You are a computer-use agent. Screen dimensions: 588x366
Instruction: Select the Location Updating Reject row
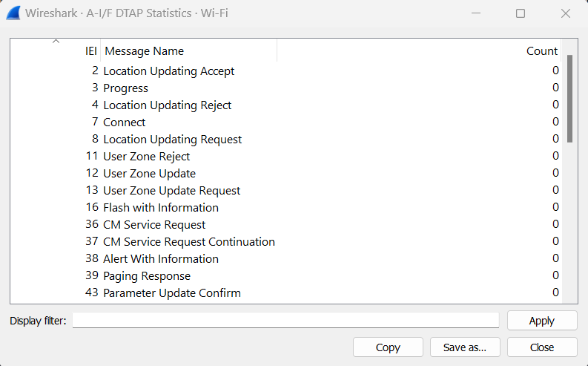[168, 105]
